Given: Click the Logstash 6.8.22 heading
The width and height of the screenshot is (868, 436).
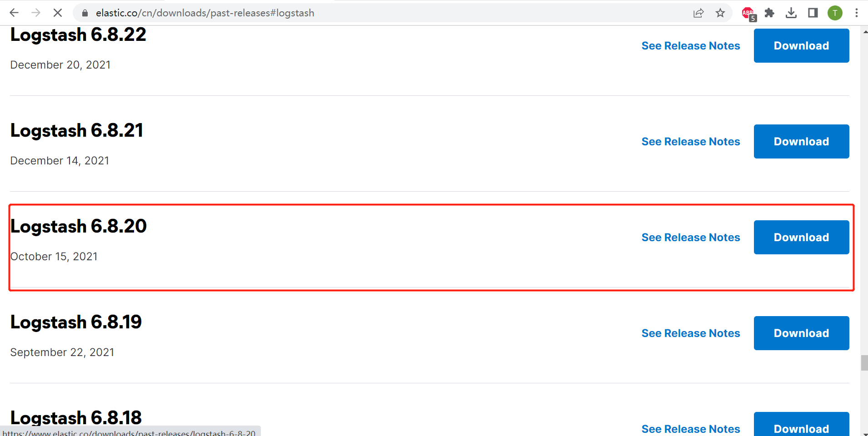Looking at the screenshot, I should (78, 35).
